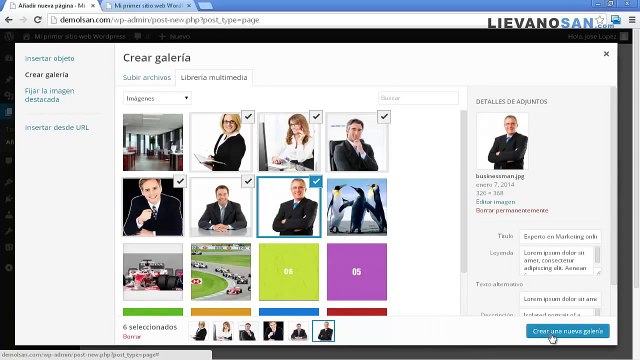This screenshot has width=640, height=360.
Task: Click the Título input field
Action: (x=560, y=236)
